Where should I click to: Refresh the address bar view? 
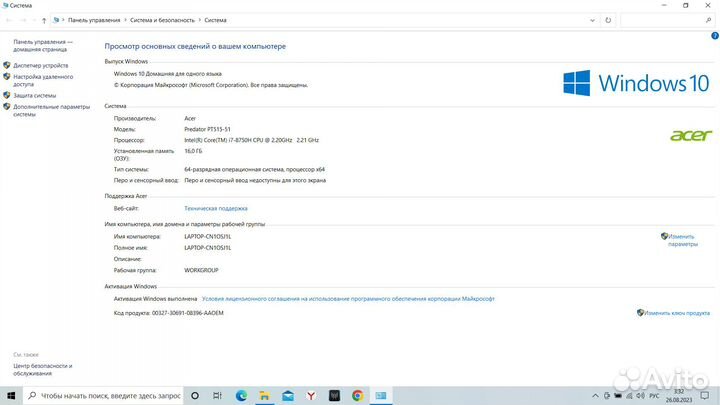(x=608, y=20)
